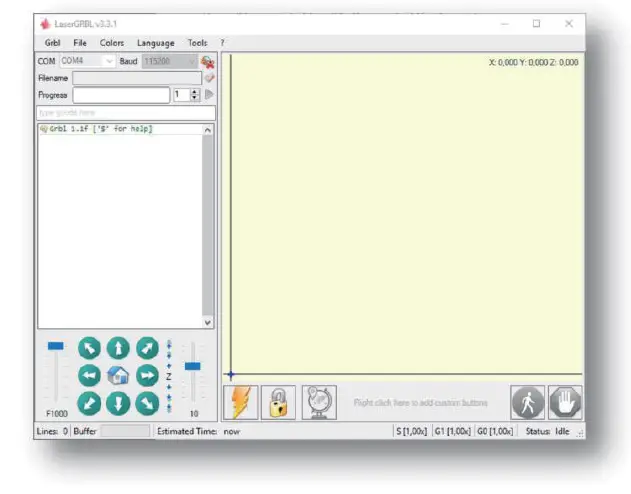Screen dimensions: 631x494
Task: Click Right click here to add custom buttons
Action: (421, 403)
